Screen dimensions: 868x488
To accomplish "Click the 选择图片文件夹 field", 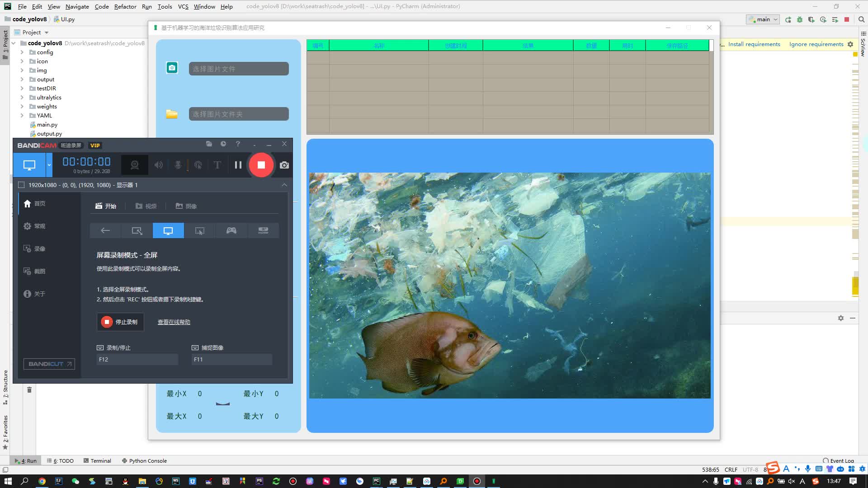I will click(x=239, y=114).
